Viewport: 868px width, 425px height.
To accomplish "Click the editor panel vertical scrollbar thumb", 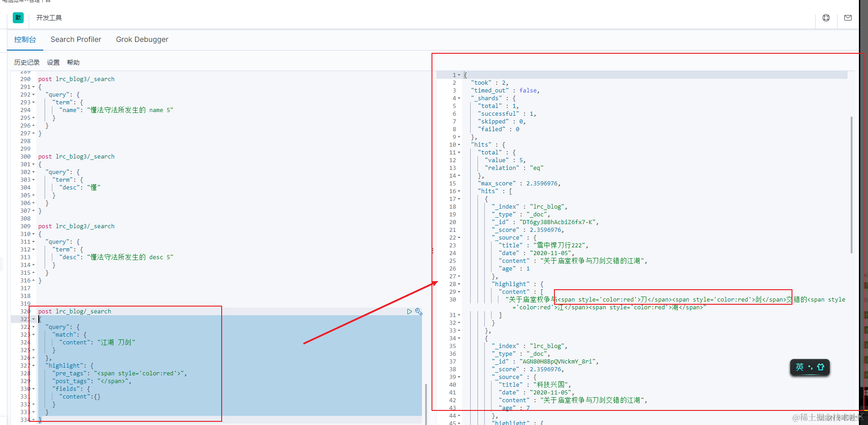I will pos(426,404).
